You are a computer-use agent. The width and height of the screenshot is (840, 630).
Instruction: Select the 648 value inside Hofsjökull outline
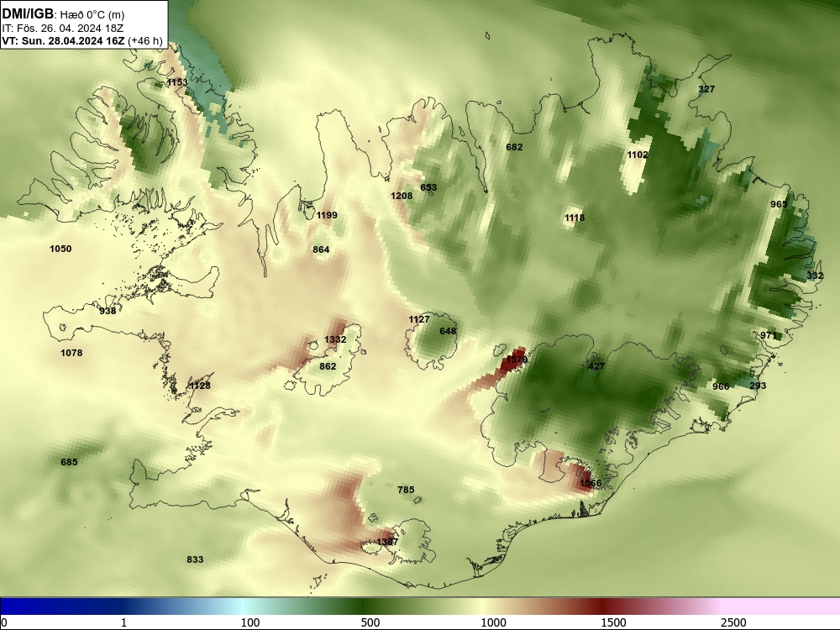[x=448, y=330]
